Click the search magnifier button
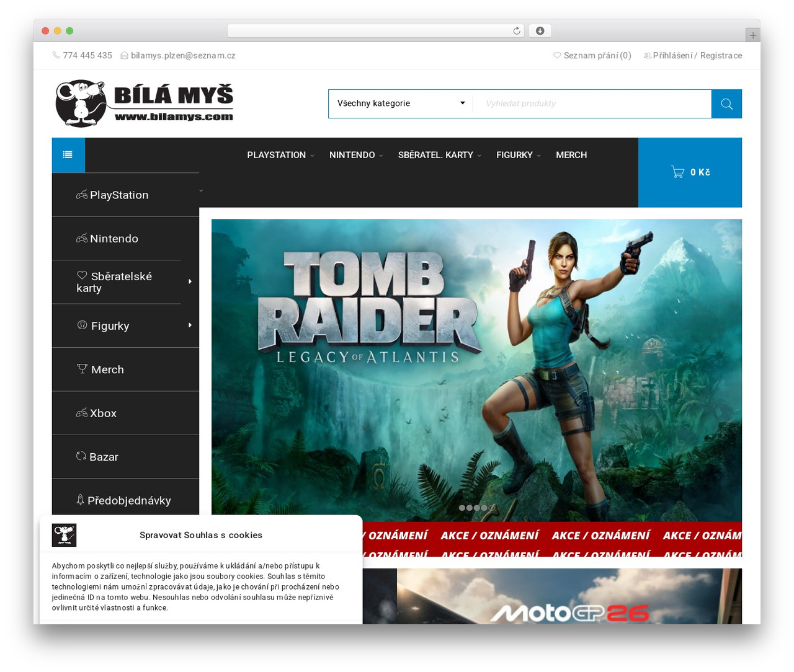The image size is (794, 672). pyautogui.click(x=726, y=104)
